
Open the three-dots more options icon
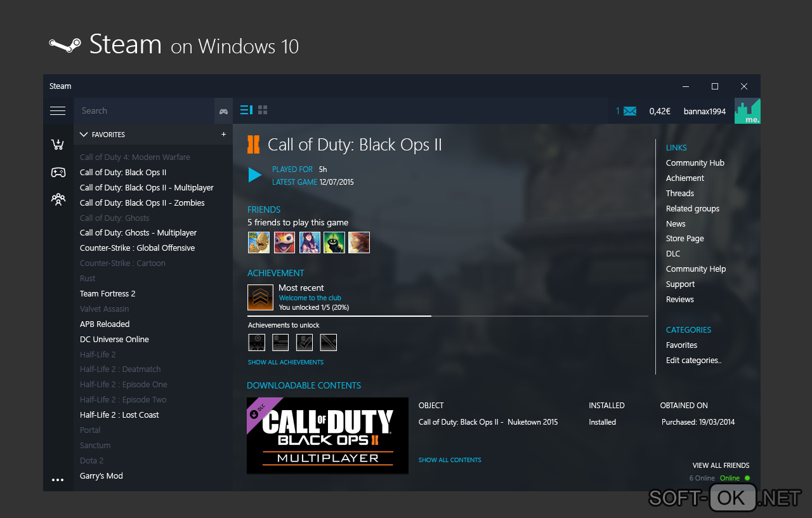coord(58,480)
